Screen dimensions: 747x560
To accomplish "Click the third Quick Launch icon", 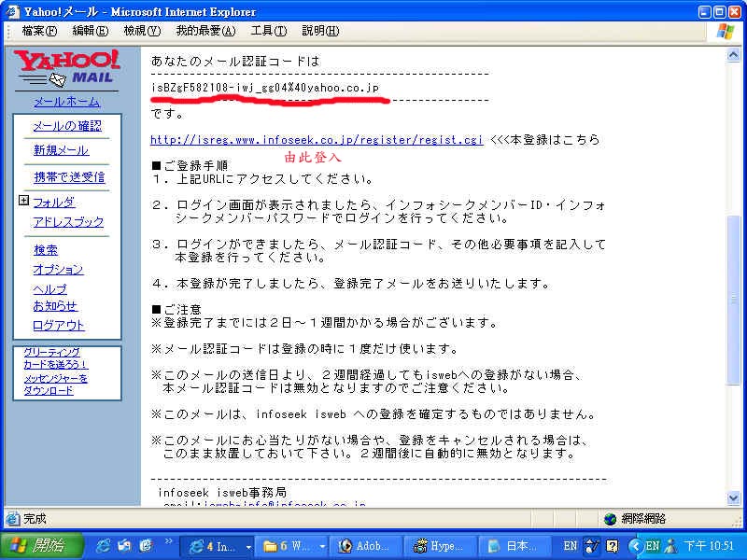I will pyautogui.click(x=147, y=546).
